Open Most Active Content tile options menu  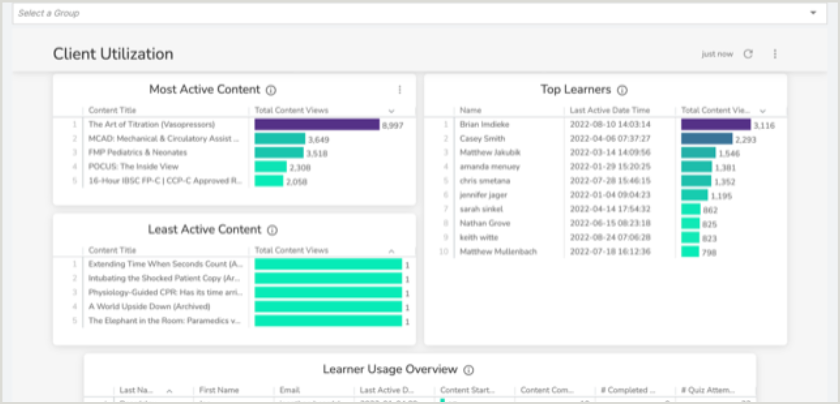(399, 90)
